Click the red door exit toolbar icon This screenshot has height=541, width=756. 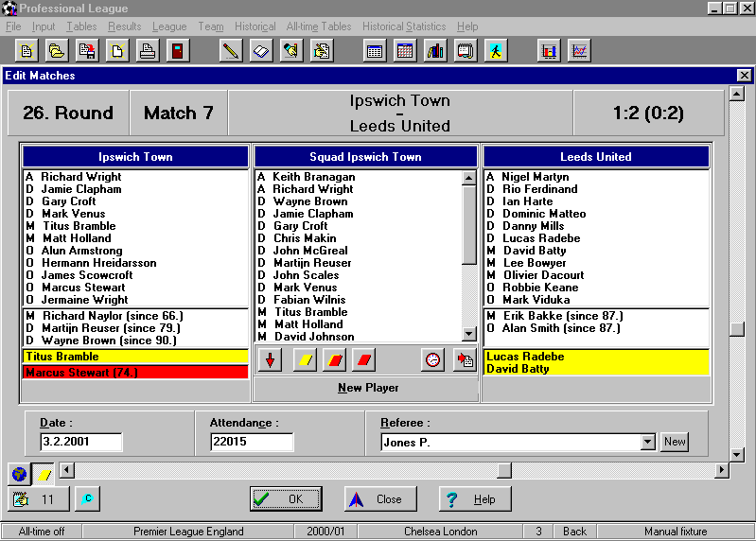[178, 50]
